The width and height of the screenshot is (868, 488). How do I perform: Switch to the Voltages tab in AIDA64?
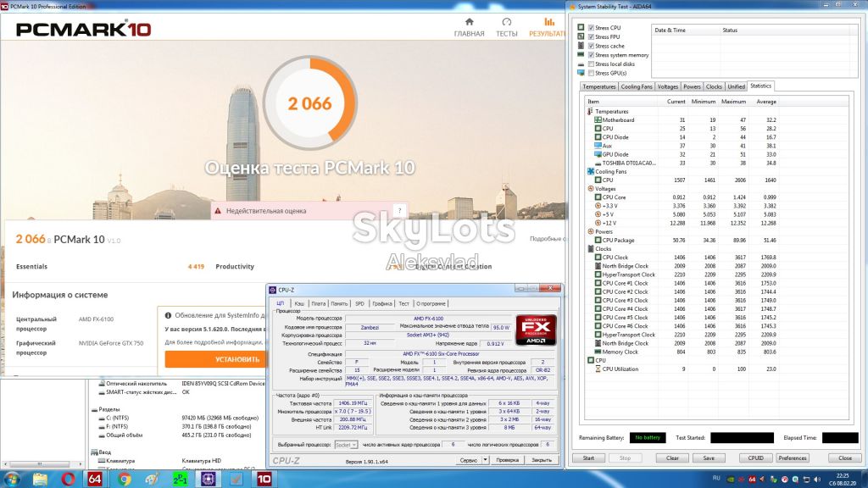click(x=668, y=87)
